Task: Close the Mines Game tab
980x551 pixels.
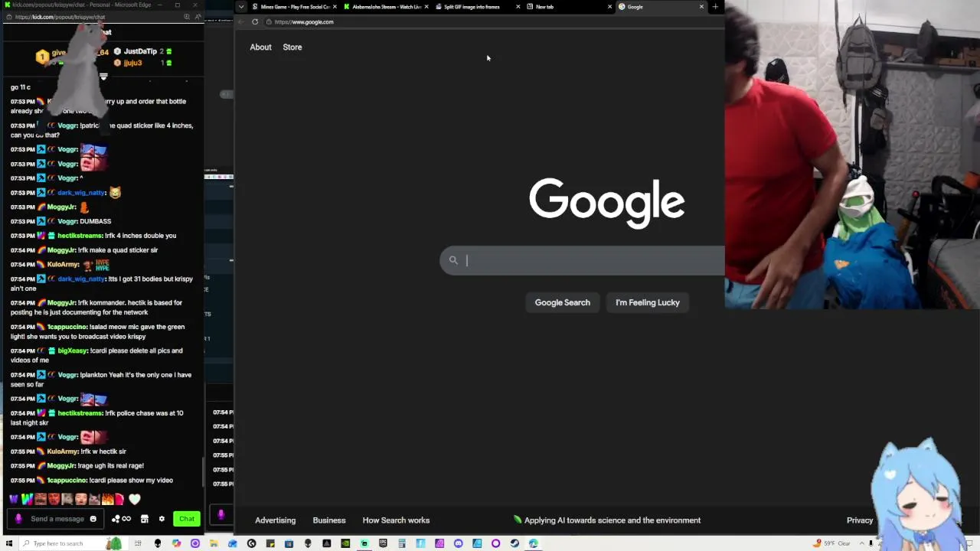Action: [335, 7]
